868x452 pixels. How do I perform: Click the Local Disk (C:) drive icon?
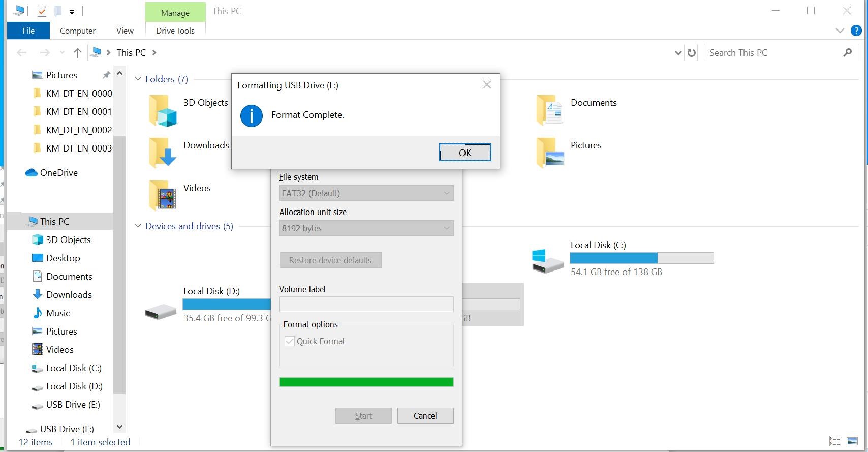(x=547, y=260)
